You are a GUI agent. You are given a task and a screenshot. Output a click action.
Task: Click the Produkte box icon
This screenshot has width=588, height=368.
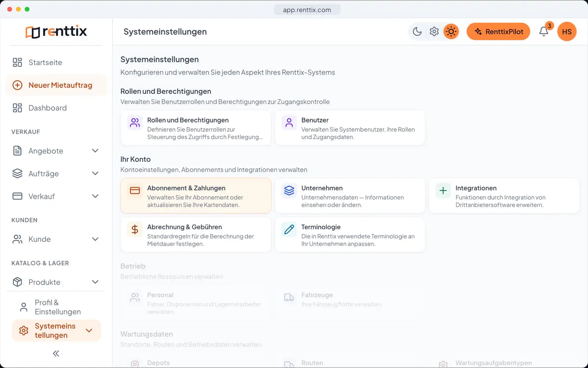(17, 282)
